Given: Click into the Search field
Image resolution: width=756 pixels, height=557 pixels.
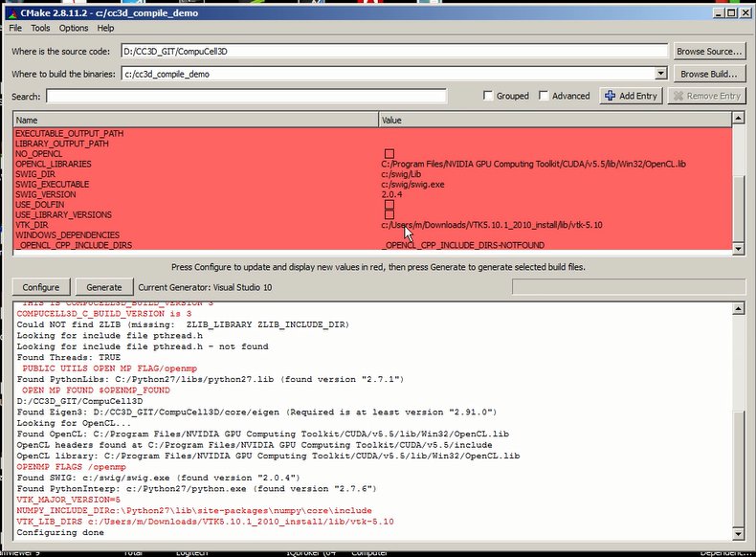Looking at the screenshot, I should point(246,96).
